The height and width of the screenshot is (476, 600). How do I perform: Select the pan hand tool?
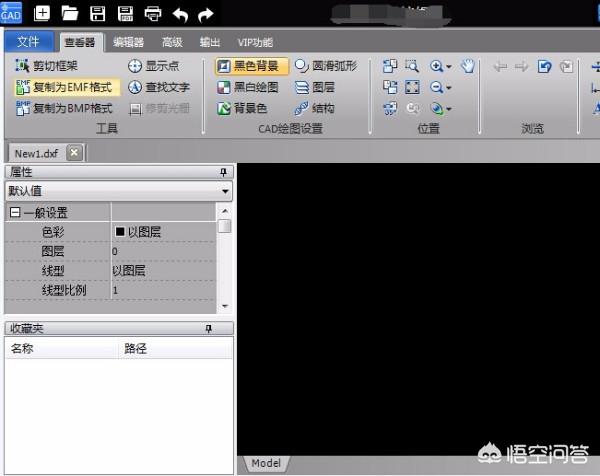(467, 66)
